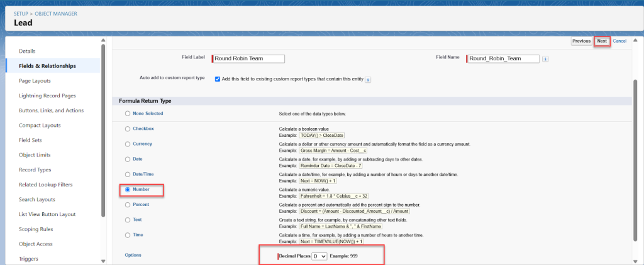Click the Next button
The height and width of the screenshot is (265, 644).
point(602,41)
